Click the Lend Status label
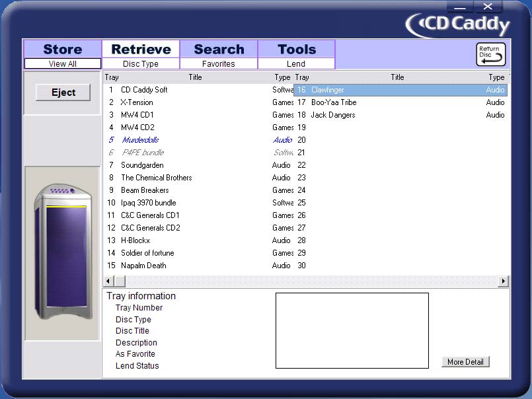Viewport: 532px width, 399px height. click(137, 366)
